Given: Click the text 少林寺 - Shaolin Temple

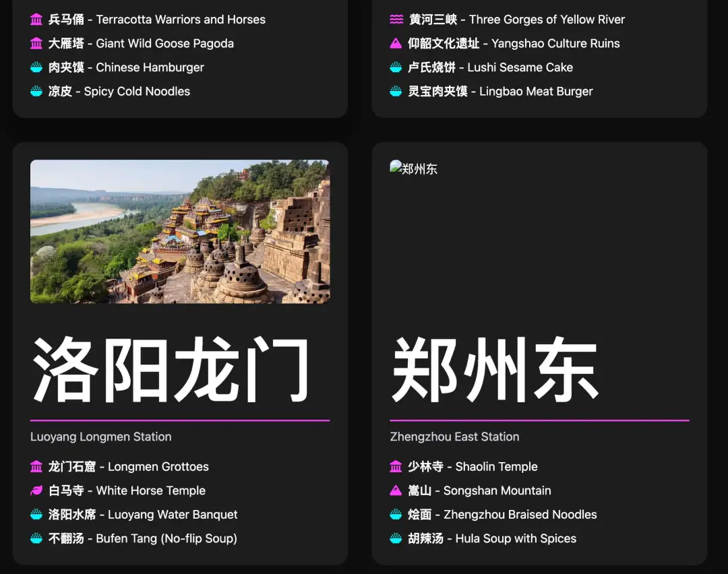Looking at the screenshot, I should click(x=473, y=467).
